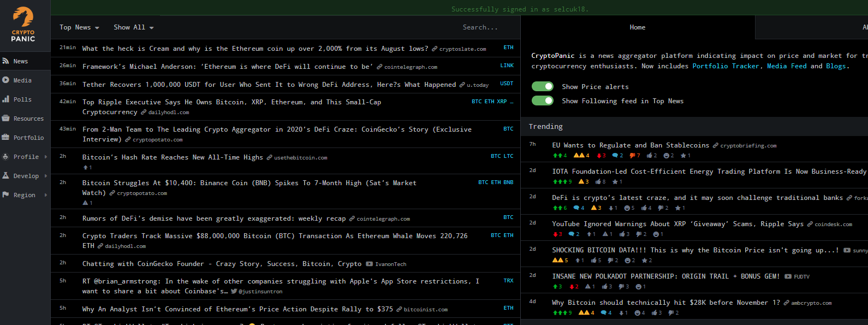Click the LTC tag on Hash Rate row

pyautogui.click(x=509, y=156)
